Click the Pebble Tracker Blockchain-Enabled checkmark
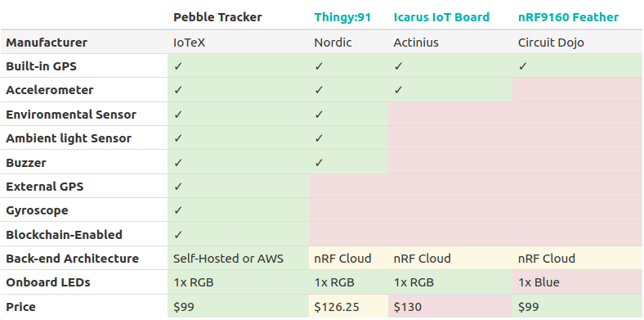This screenshot has width=644, height=320. point(178,234)
